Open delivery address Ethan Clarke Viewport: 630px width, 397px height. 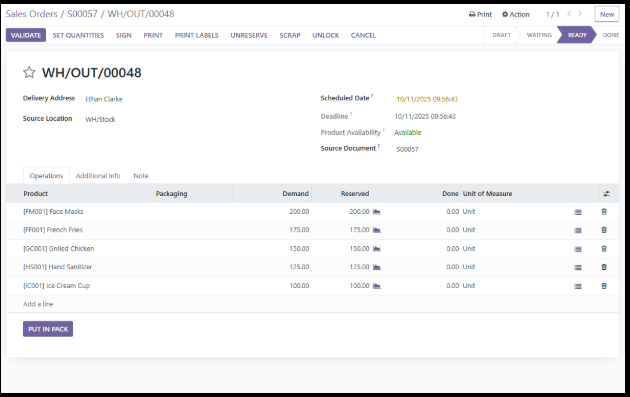(104, 99)
